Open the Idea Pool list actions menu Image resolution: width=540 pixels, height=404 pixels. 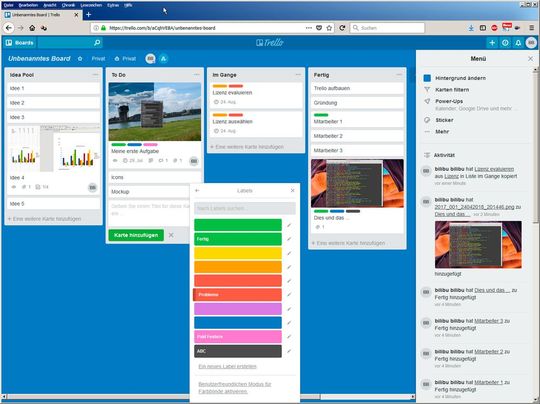click(x=95, y=74)
